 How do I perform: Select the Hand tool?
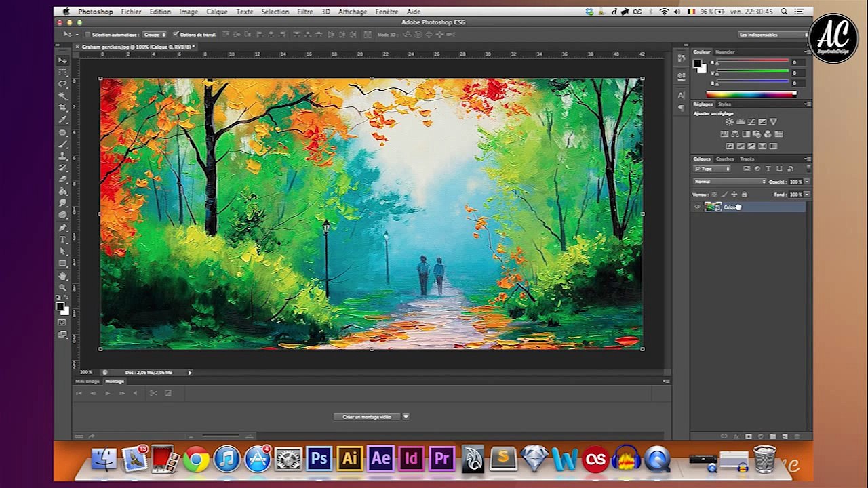[63, 276]
